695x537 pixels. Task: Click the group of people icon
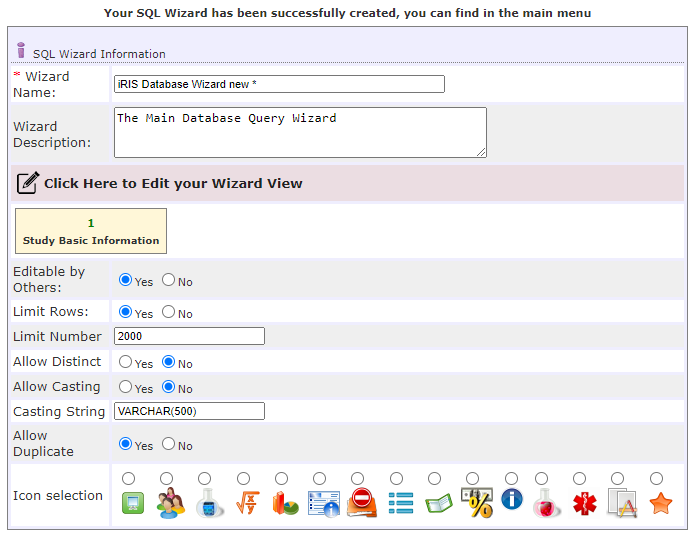[x=171, y=503]
